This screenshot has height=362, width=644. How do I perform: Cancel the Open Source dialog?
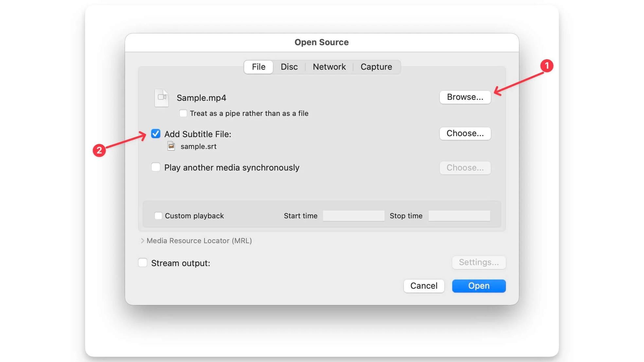[x=423, y=286]
